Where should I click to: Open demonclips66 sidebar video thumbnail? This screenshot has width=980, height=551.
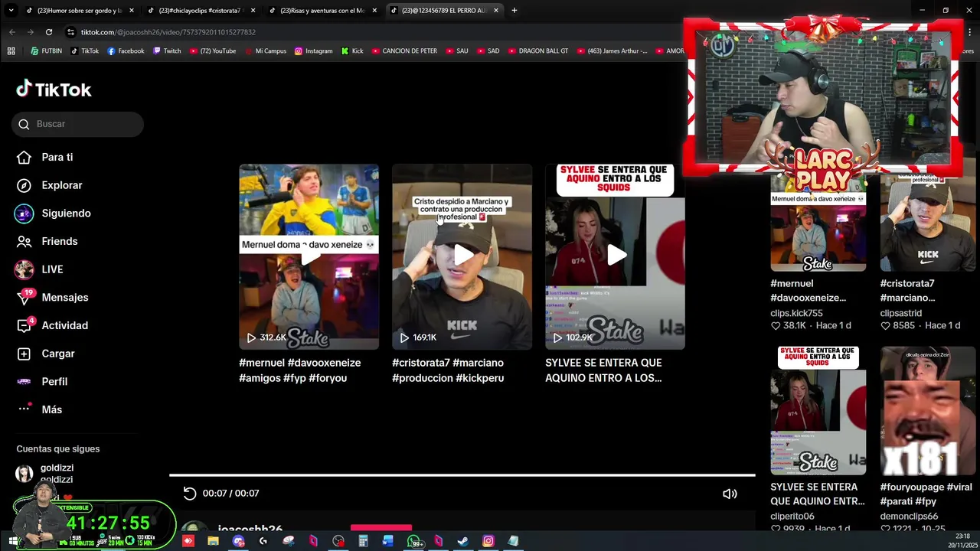point(928,410)
